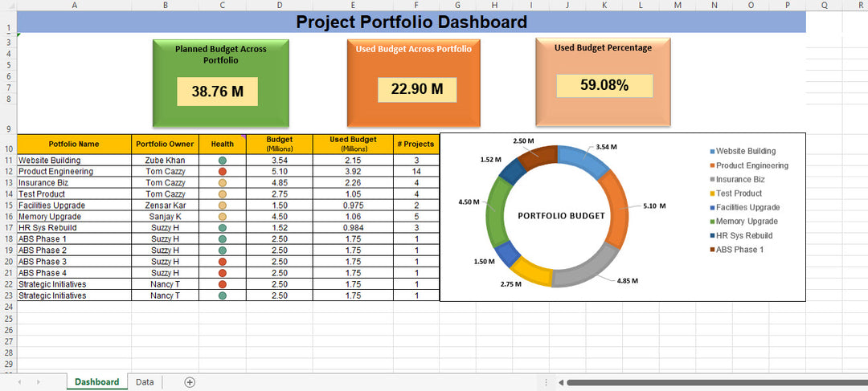This screenshot has height=391, width=868.
Task: Click the 4.85 M chart data label
Action: coord(628,281)
